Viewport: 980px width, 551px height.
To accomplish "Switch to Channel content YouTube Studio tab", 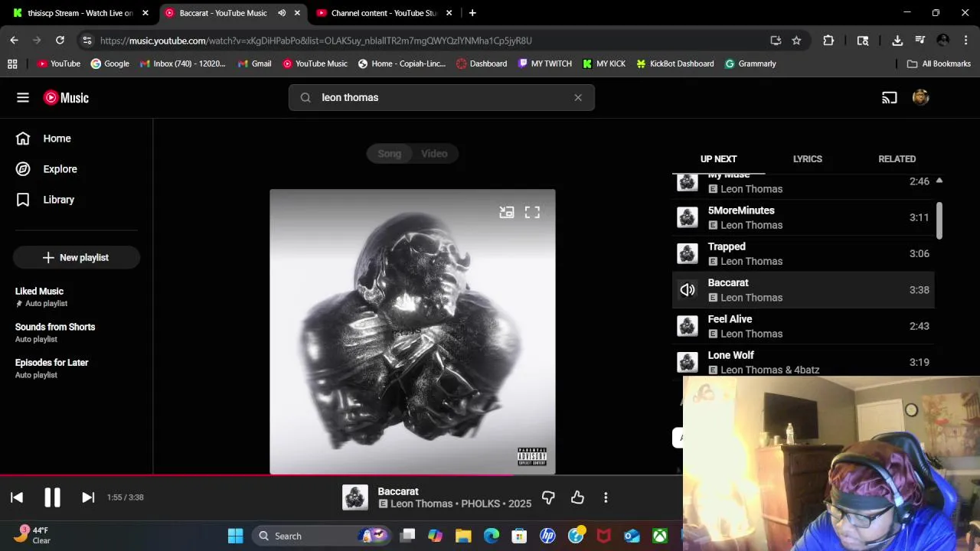I will [385, 13].
